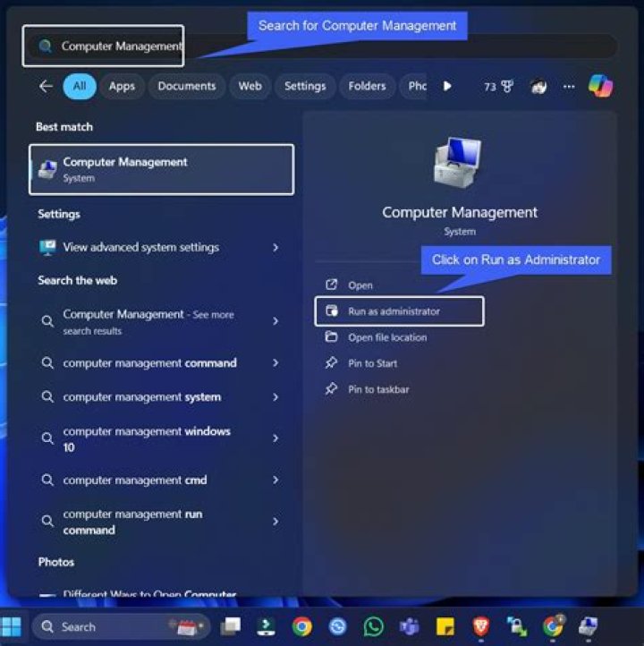Select the Settings filter tab
This screenshot has height=646, width=644.
305,87
